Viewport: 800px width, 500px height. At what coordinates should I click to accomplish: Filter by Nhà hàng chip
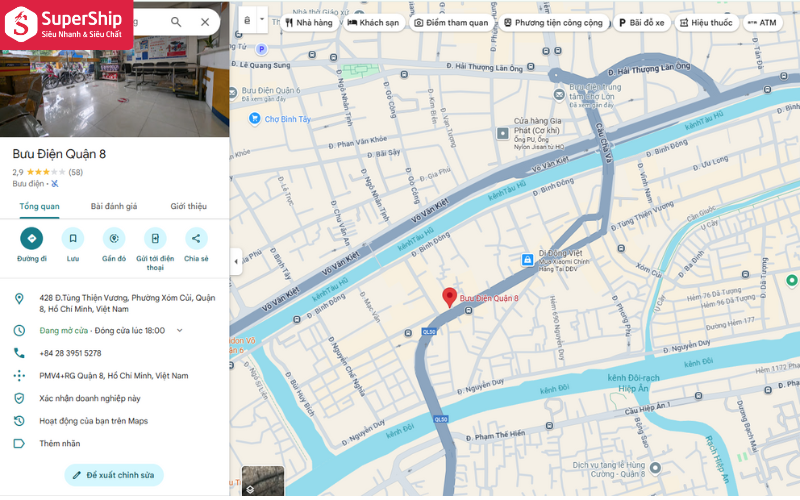309,22
